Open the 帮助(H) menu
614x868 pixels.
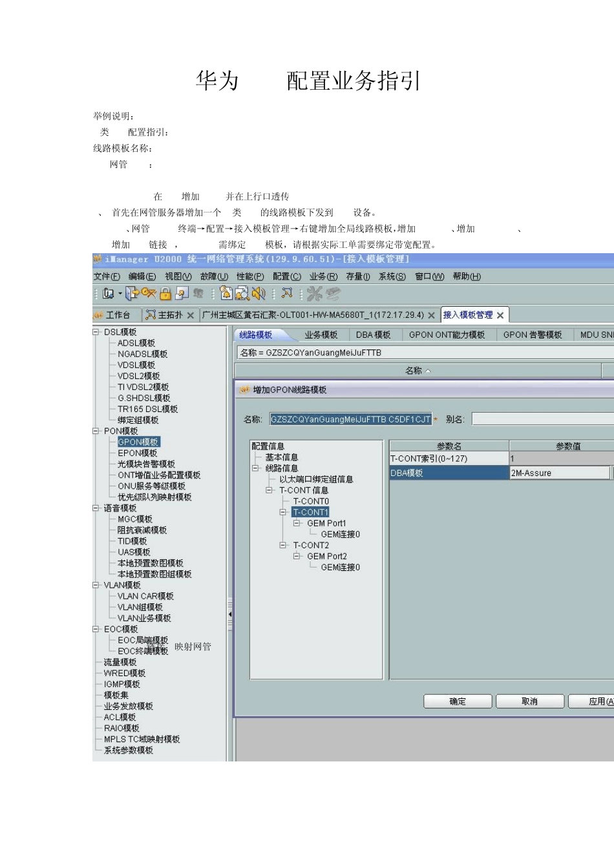(467, 276)
